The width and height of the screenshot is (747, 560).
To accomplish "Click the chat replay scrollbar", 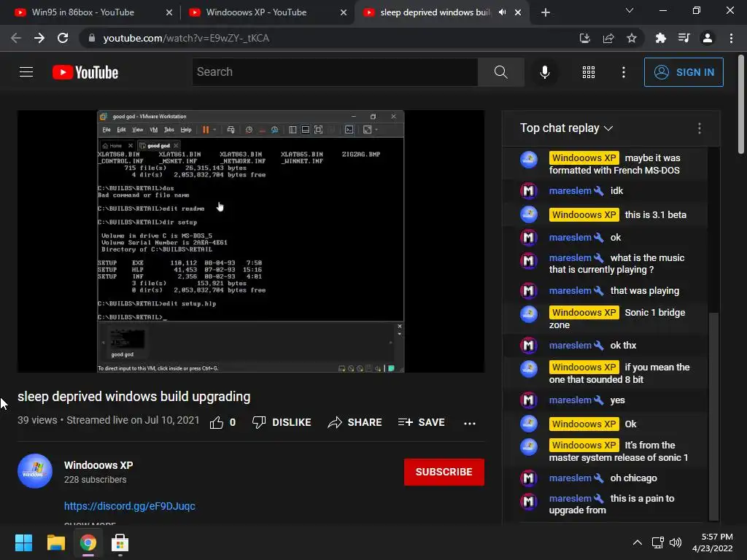I will point(713,416).
